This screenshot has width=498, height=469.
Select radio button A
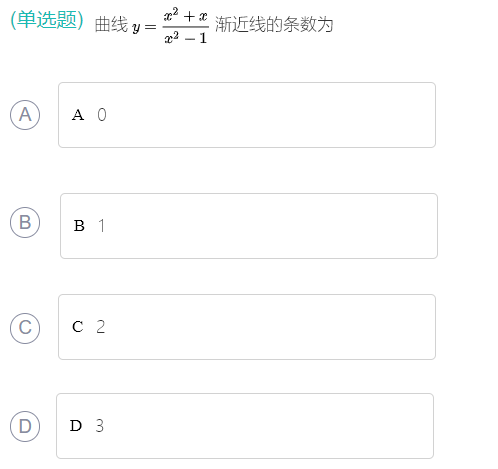point(25,115)
